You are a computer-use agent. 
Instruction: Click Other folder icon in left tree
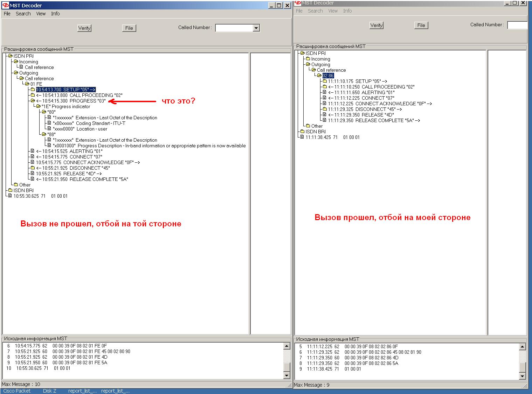click(16, 185)
